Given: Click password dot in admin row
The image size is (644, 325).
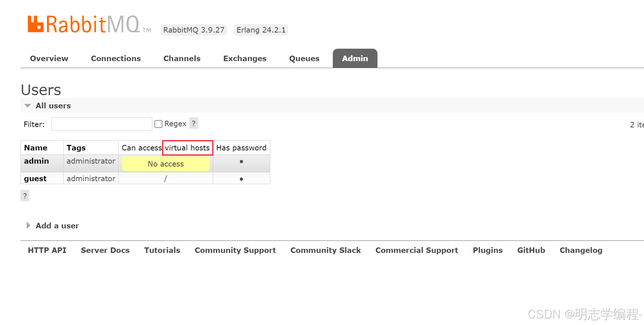Looking at the screenshot, I should point(241,161).
